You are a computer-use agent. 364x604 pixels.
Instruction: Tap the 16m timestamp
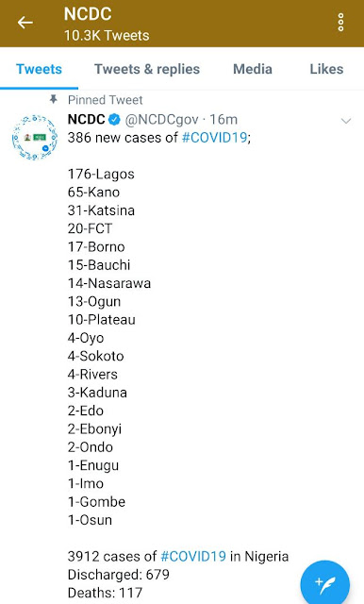pyautogui.click(x=223, y=120)
